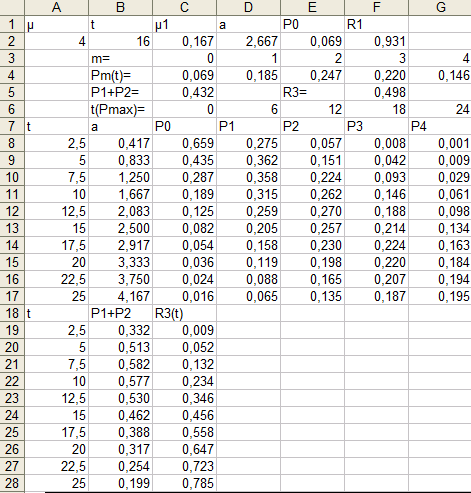Click cell E5 labeled R3=

coord(312,92)
